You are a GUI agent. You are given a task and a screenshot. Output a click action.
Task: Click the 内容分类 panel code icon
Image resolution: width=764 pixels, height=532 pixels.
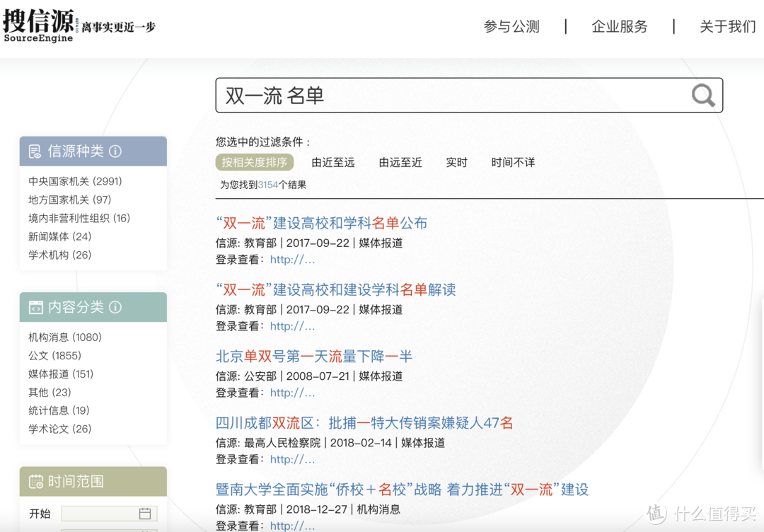coord(35,308)
